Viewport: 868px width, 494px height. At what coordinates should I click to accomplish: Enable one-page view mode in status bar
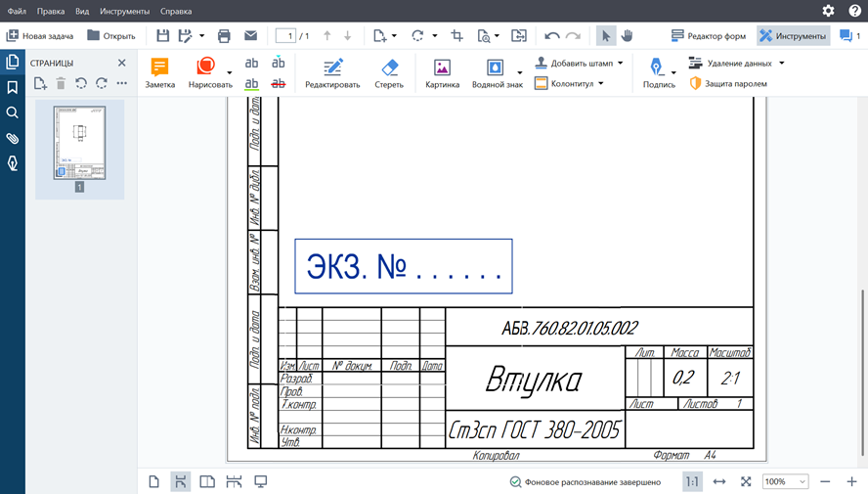(153, 481)
